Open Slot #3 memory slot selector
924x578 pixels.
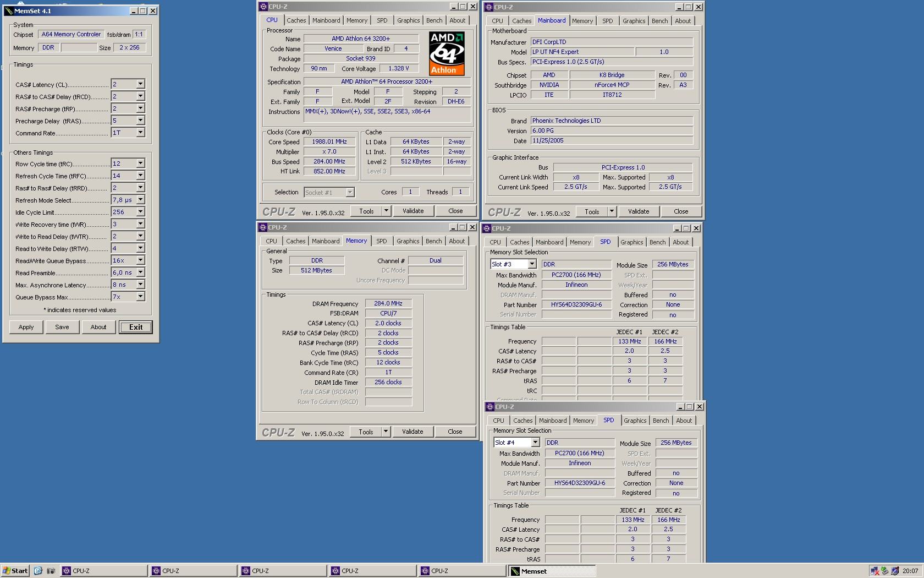(x=532, y=264)
